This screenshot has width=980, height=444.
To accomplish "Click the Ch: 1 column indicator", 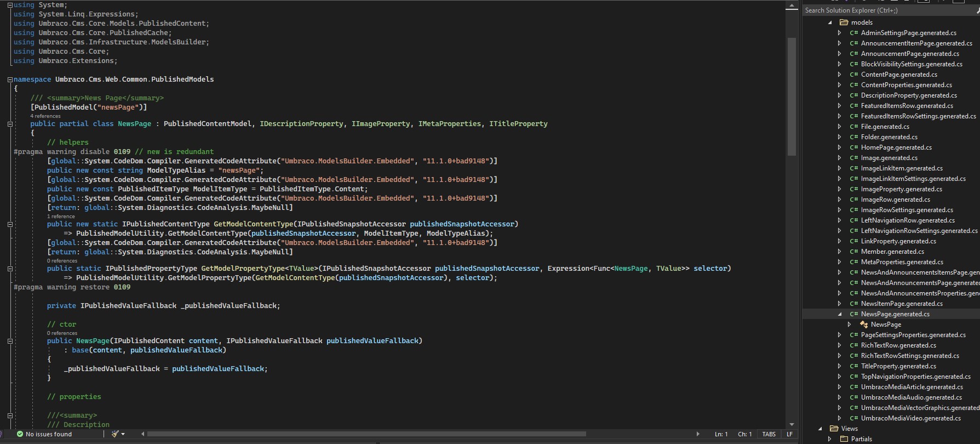I will (x=745, y=434).
